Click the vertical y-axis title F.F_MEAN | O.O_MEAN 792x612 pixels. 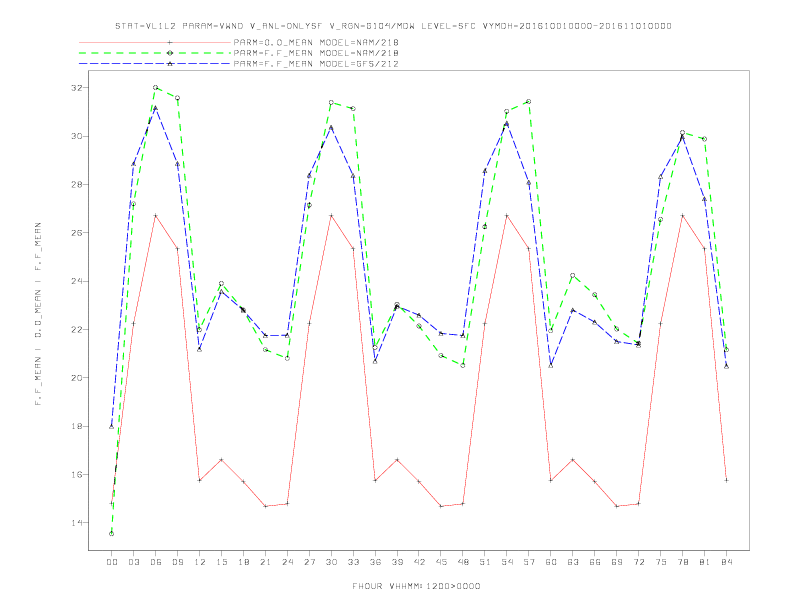click(x=38, y=314)
